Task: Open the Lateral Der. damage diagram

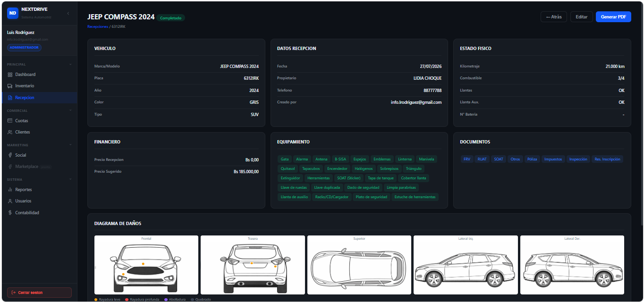Action: 572,265
